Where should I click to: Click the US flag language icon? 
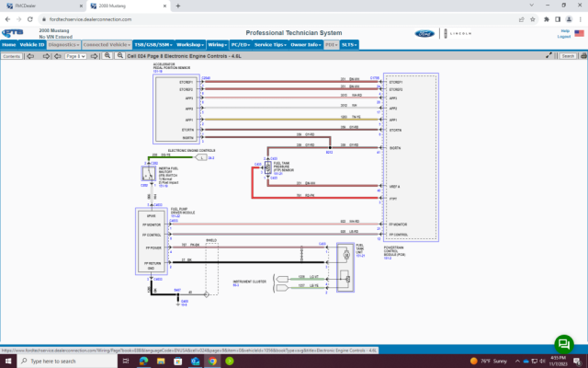[x=579, y=33]
